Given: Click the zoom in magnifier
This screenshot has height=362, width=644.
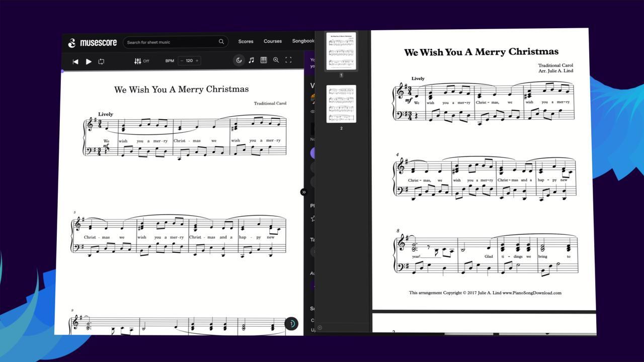Looking at the screenshot, I should coord(276,60).
